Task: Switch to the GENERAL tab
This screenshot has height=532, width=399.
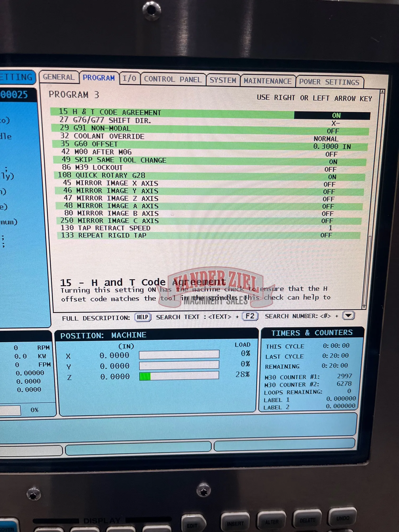Action: (59, 77)
